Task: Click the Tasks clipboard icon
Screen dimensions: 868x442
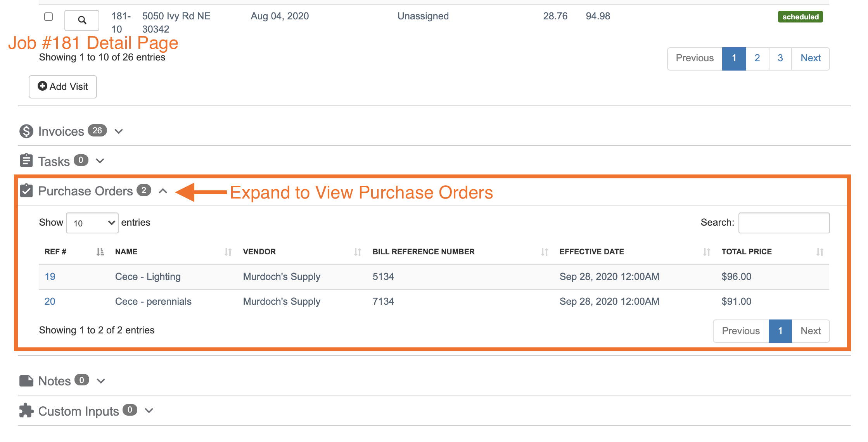Action: click(x=26, y=161)
